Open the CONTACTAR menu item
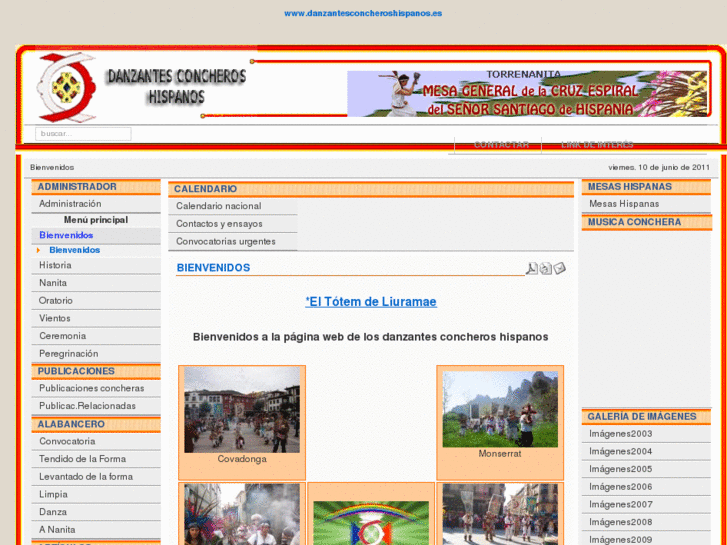This screenshot has width=727, height=545. (x=501, y=145)
